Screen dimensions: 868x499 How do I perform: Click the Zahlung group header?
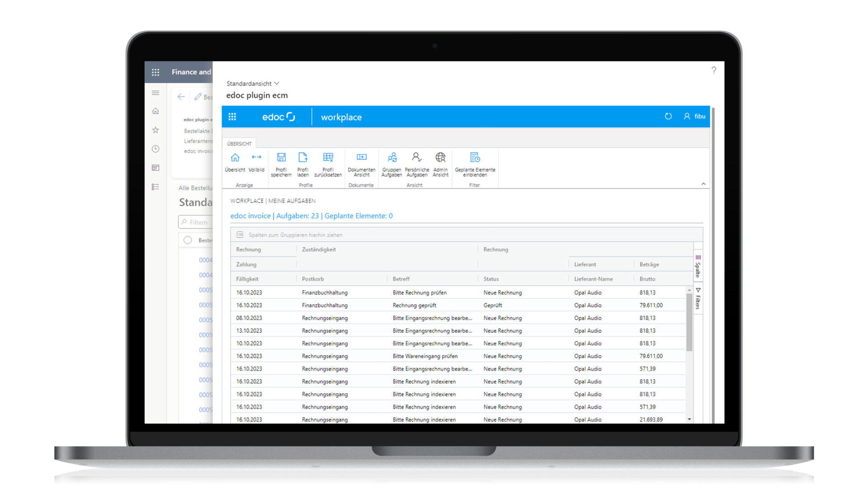coord(246,264)
